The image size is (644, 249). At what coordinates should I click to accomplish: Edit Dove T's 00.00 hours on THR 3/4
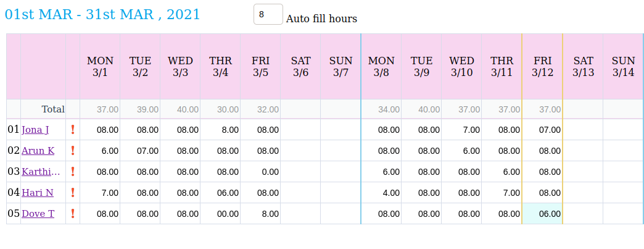(220, 214)
